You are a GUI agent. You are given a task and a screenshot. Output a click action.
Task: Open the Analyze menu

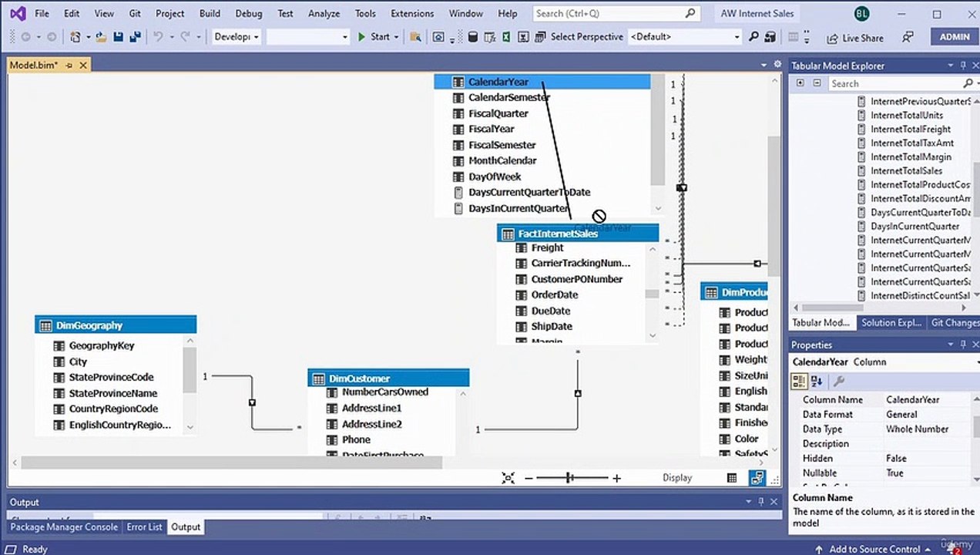324,13
